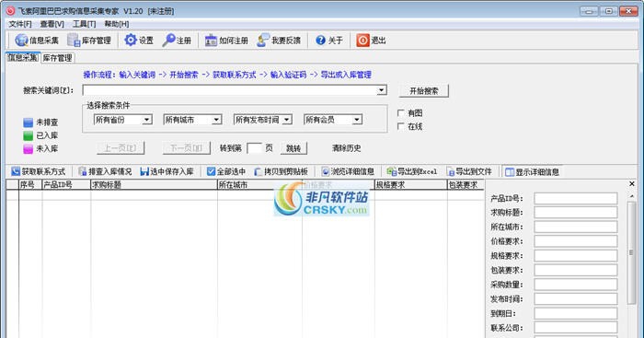Click the 联系公司 detail input field
The width and height of the screenshot is (644, 338).
[x=575, y=328]
